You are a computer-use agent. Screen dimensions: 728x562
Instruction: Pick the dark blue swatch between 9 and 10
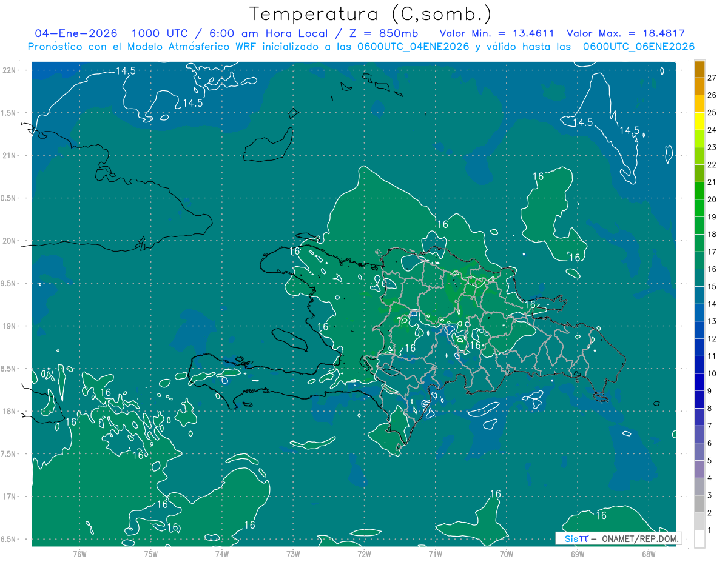(x=699, y=382)
